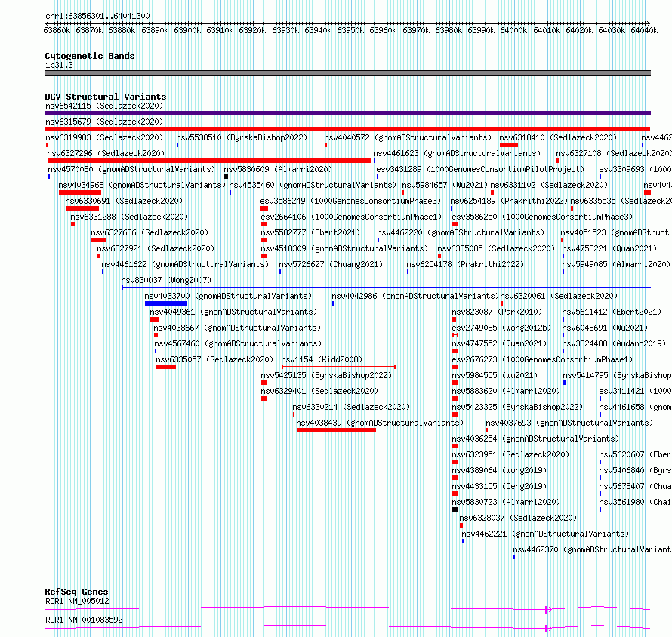Open the nsv4518309 gnomAD label
The width and height of the screenshot is (672, 637).
[x=344, y=248]
